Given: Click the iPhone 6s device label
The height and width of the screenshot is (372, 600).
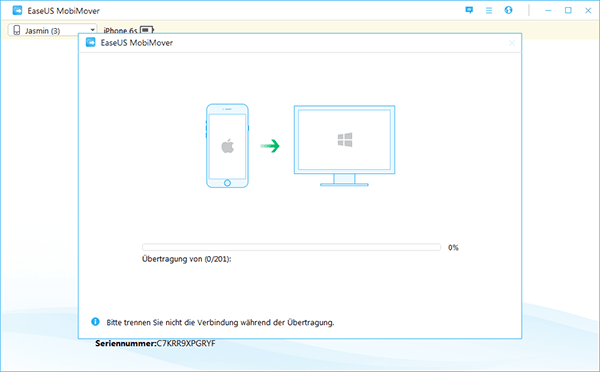Looking at the screenshot, I should coord(120,30).
